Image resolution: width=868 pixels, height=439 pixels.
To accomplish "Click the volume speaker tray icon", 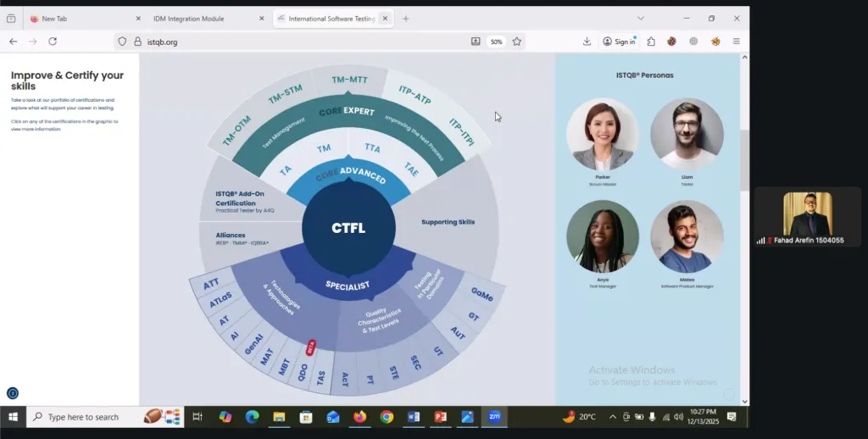I will (x=679, y=417).
